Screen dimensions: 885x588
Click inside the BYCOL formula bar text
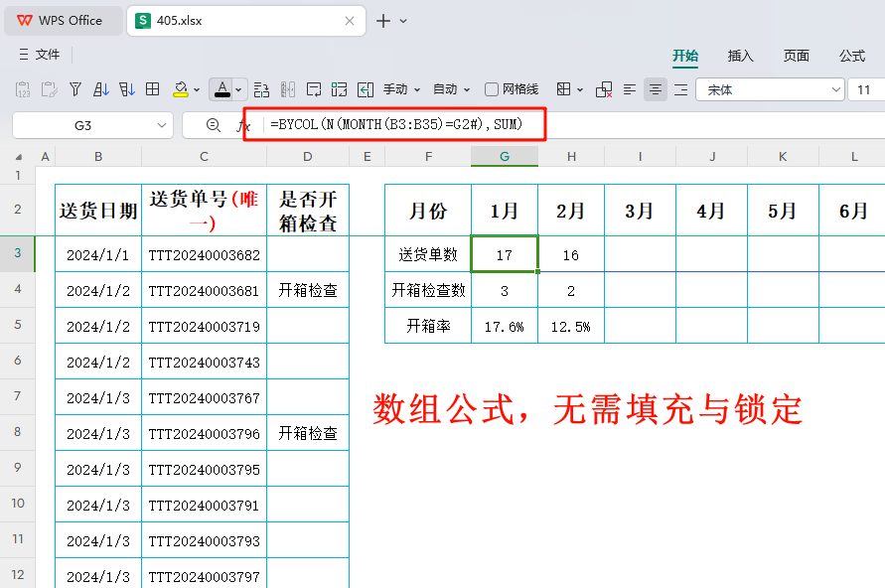396,124
